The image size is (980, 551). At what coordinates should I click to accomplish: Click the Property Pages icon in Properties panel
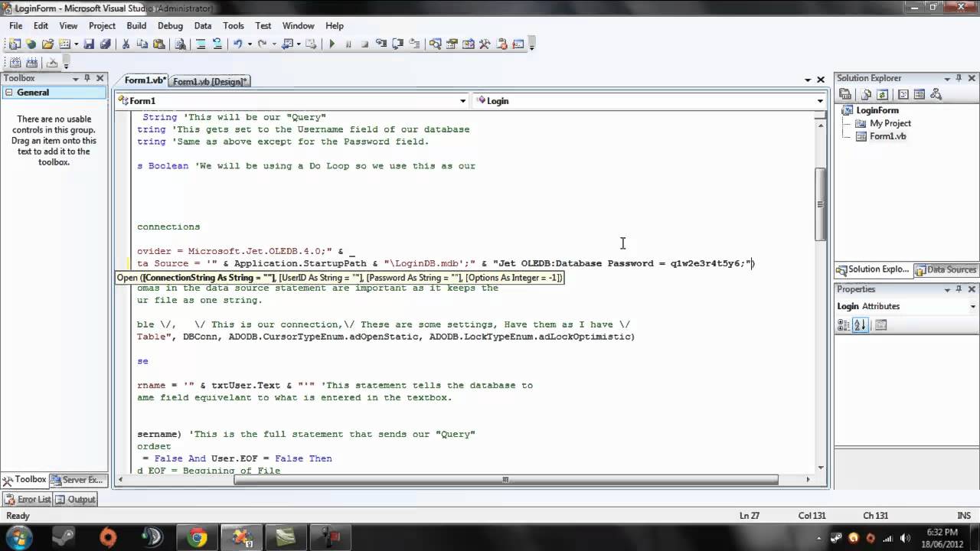click(880, 324)
